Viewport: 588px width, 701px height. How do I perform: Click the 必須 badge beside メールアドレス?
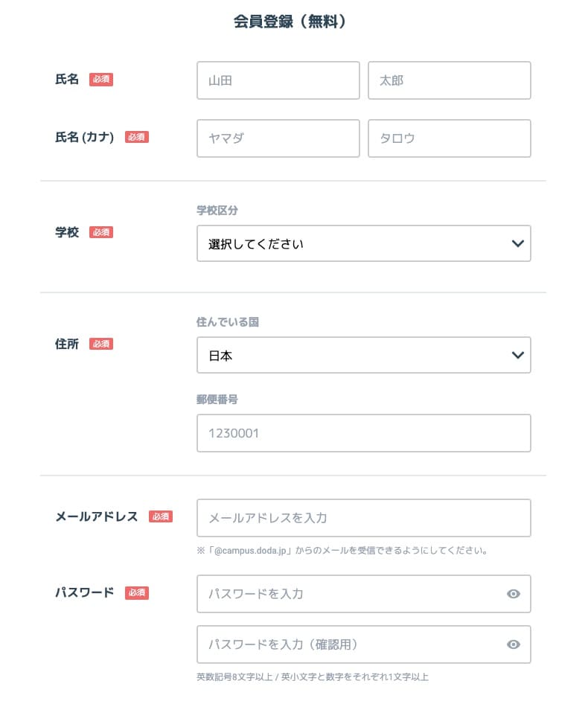coord(161,516)
